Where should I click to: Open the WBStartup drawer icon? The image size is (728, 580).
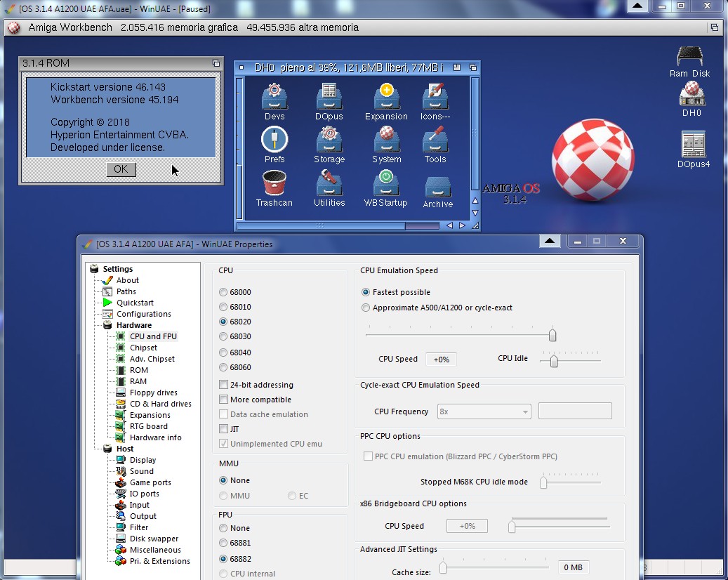coord(385,184)
